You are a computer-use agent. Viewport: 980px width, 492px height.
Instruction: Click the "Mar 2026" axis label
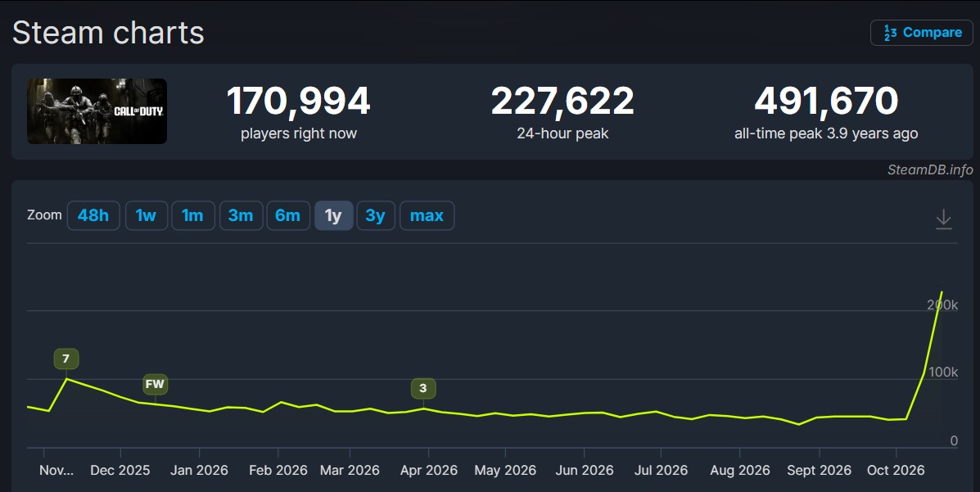click(350, 470)
